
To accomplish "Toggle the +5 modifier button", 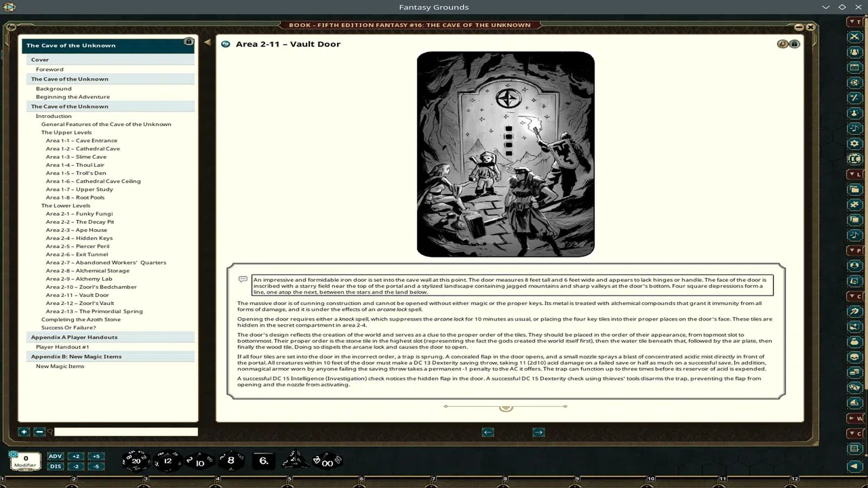I will click(96, 456).
